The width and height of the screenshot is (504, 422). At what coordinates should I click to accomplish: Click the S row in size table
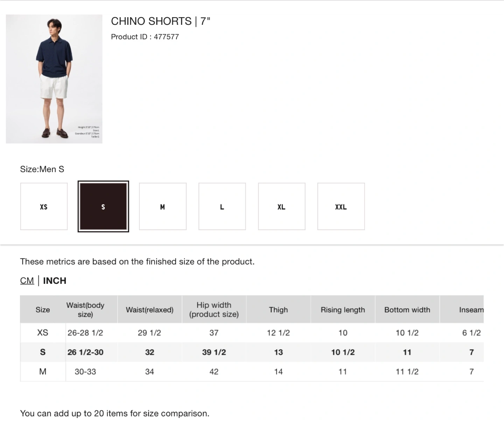252,352
